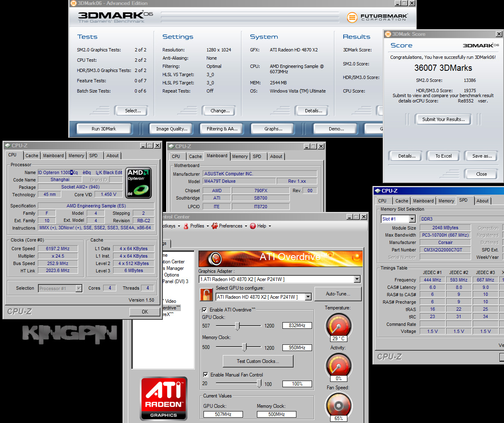Click the Demo button in 3DMark06
This screenshot has width=504, height=423.
336,129
